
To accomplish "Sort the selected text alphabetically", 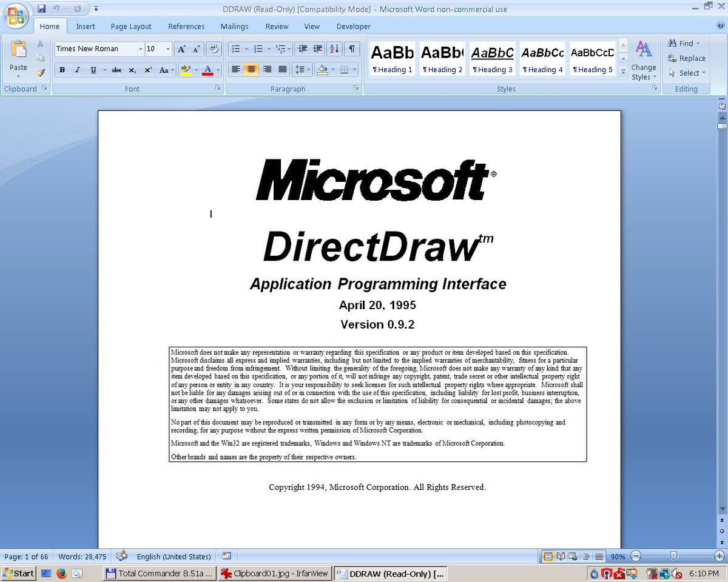I will point(334,49).
